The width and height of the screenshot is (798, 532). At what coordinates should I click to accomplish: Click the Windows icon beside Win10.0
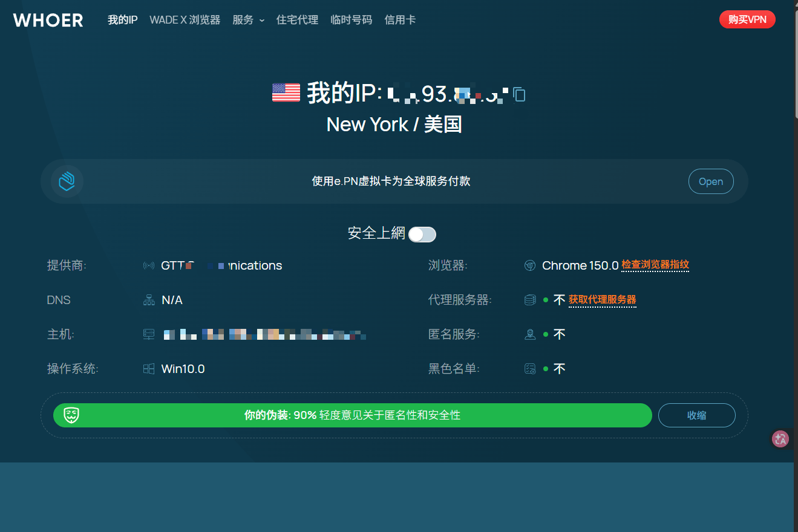point(149,369)
